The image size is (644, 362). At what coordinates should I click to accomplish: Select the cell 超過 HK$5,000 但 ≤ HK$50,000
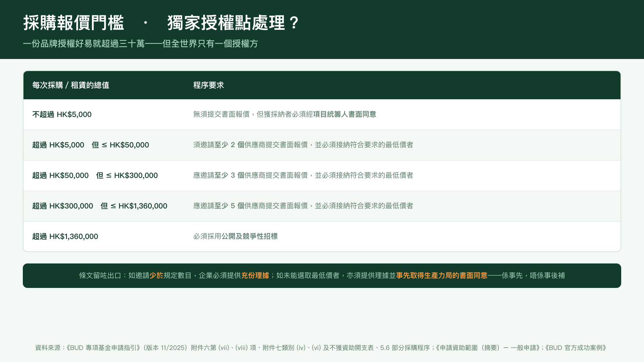tap(91, 145)
